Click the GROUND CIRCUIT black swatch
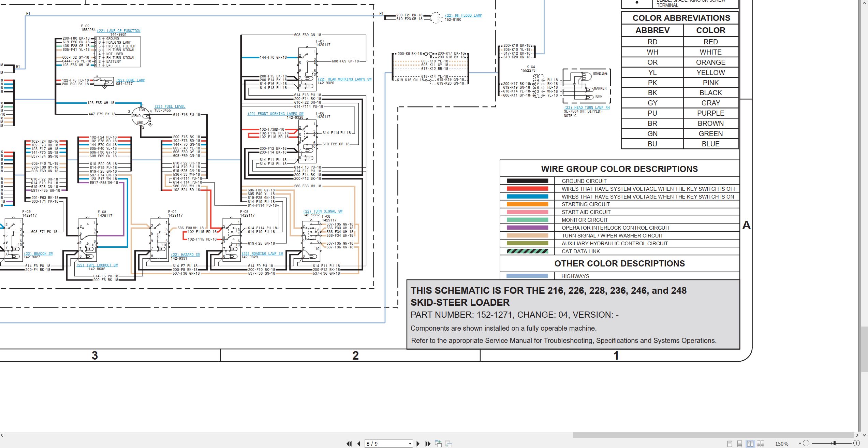Screen dimensions: 868x448 coord(527,181)
